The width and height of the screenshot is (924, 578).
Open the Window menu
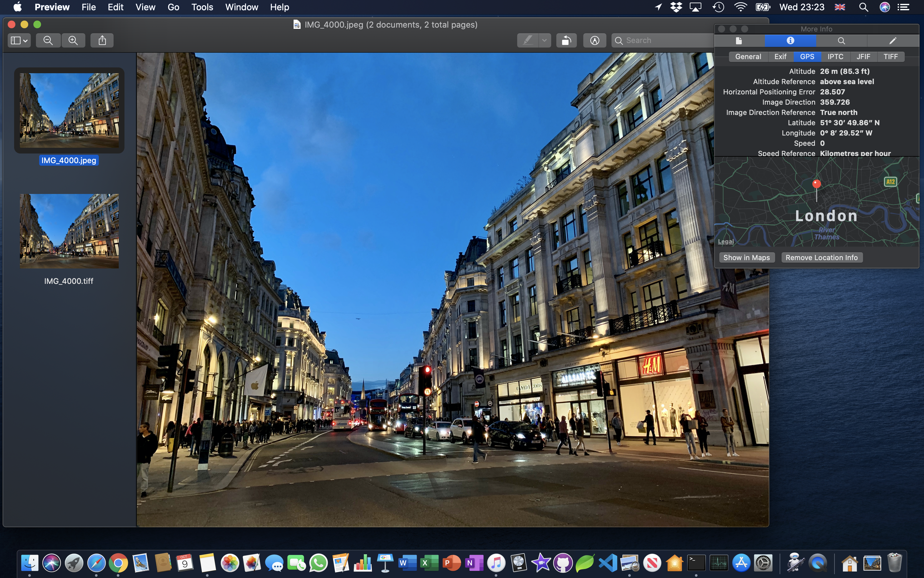coord(241,7)
